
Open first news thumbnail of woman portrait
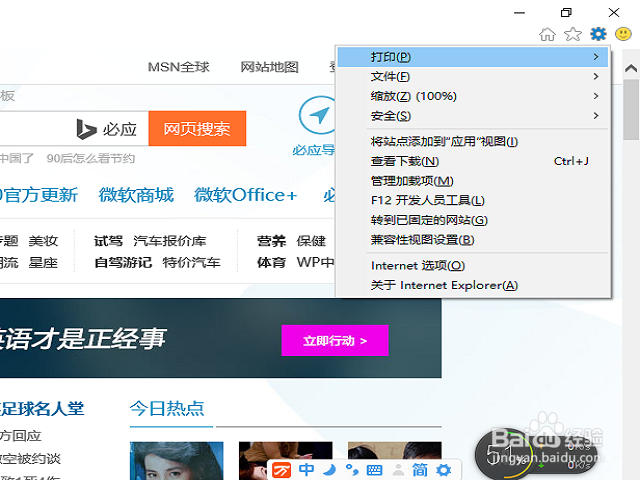point(176,461)
